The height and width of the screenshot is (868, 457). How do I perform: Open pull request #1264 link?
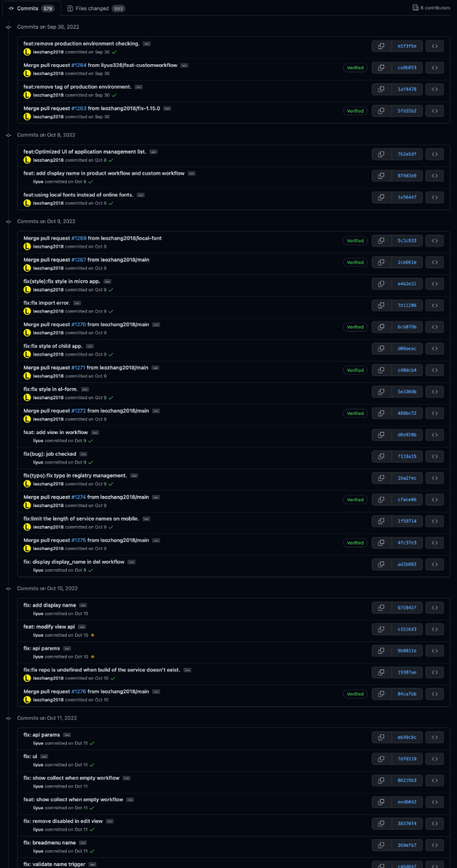[x=79, y=65]
